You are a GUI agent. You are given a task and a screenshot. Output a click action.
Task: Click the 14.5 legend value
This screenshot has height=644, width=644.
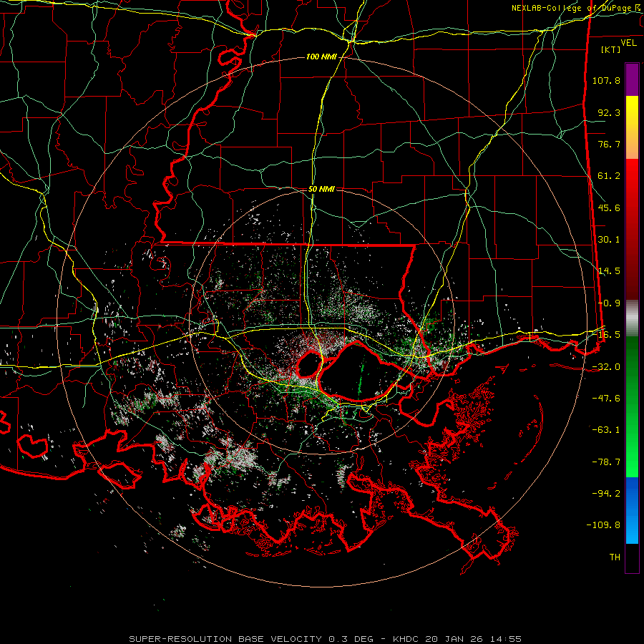pos(609,271)
